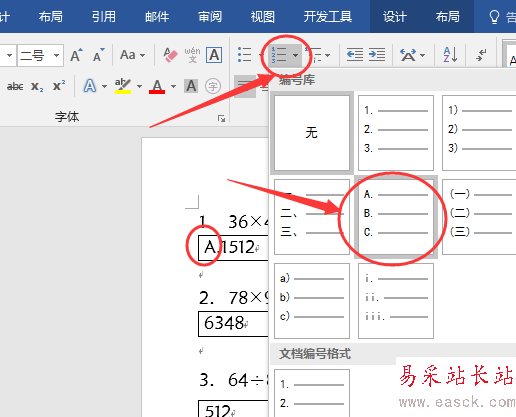
Task: Switch to the 引用 ribbon tab
Action: click(104, 16)
